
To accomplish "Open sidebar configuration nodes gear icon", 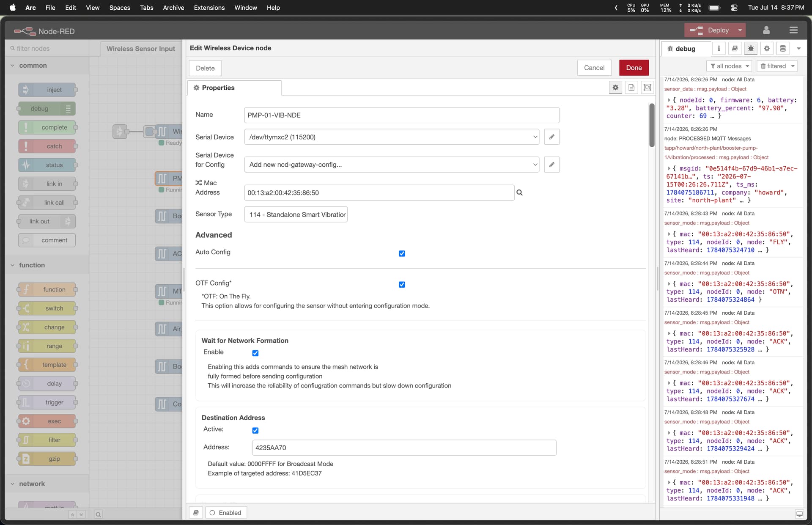I will coord(767,49).
